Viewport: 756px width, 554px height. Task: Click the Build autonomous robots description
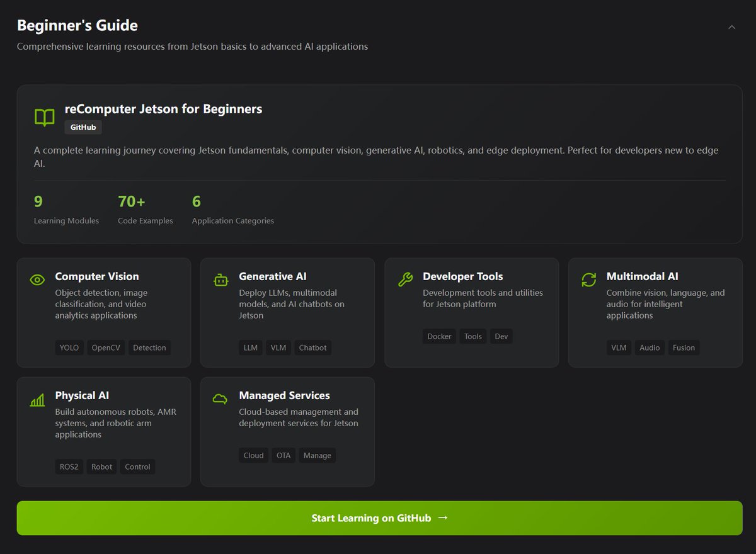point(116,423)
